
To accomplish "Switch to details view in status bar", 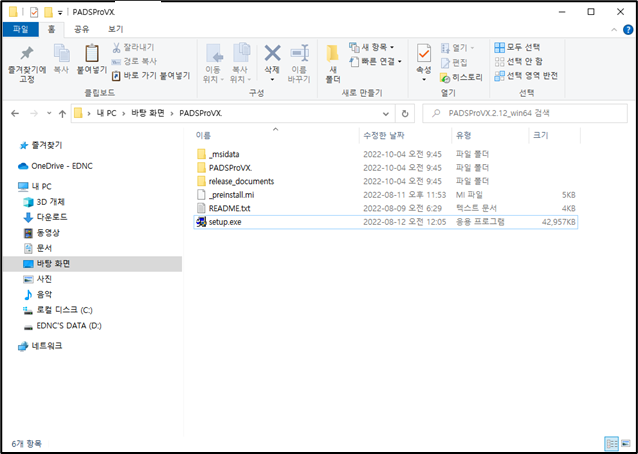I will pos(612,443).
